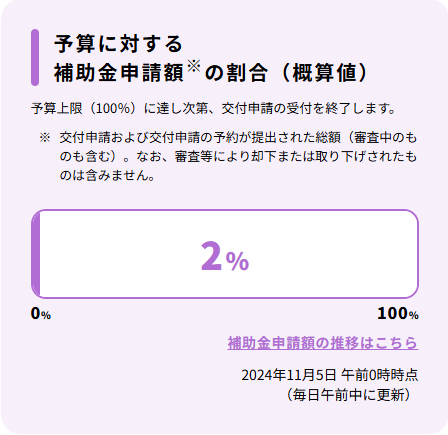
Task: Click the footnote line starting 交付申請および
Action: (x=238, y=138)
